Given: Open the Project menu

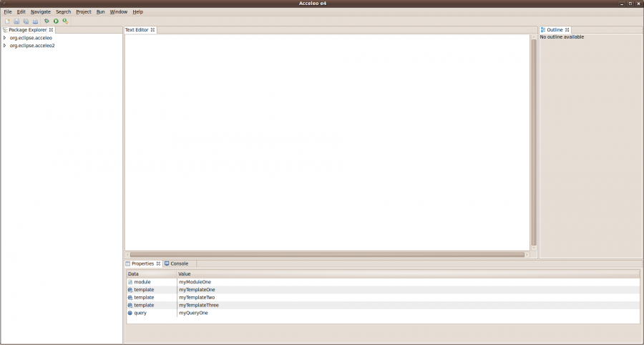Looking at the screenshot, I should pyautogui.click(x=84, y=12).
